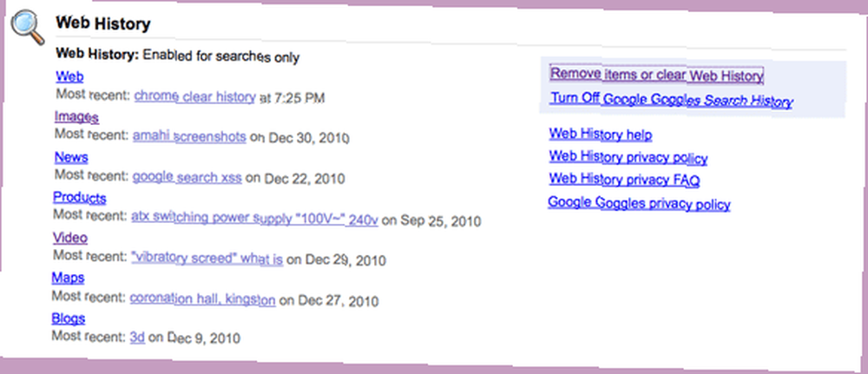Open the Video search history link
The image size is (868, 374).
click(70, 238)
